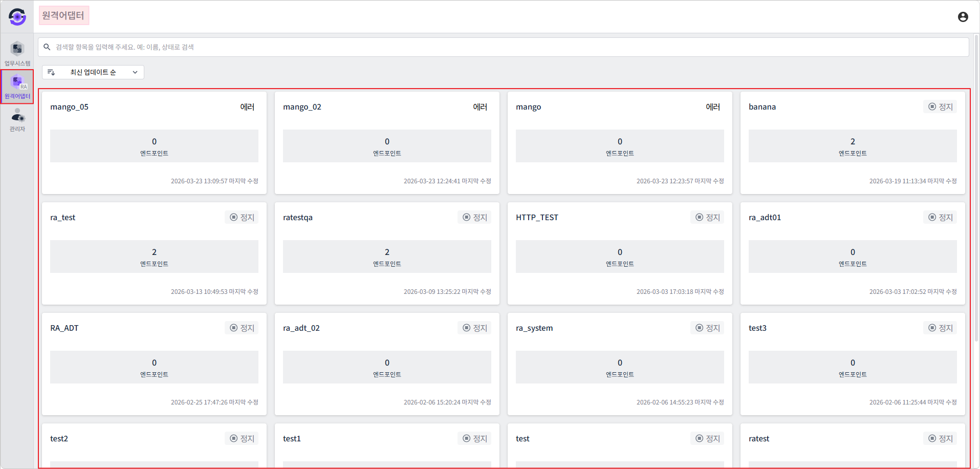This screenshot has height=469, width=980.
Task: Open the ratestqa adapter card
Action: [387, 253]
